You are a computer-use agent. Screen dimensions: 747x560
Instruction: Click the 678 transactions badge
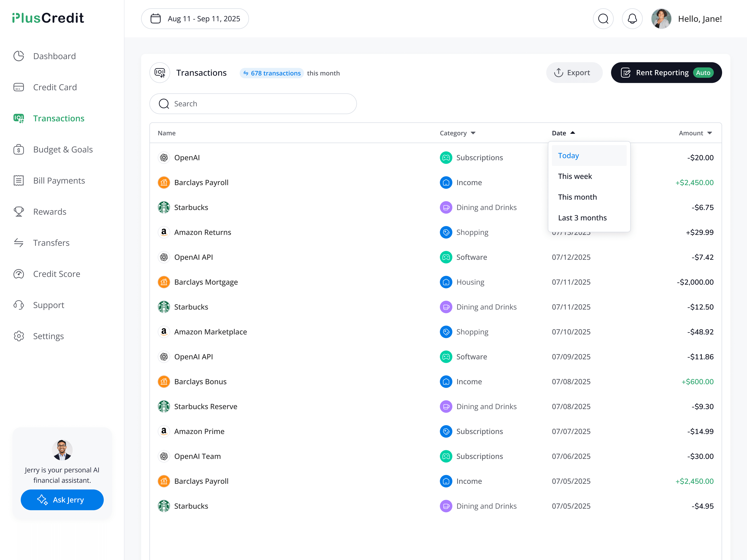click(x=272, y=73)
